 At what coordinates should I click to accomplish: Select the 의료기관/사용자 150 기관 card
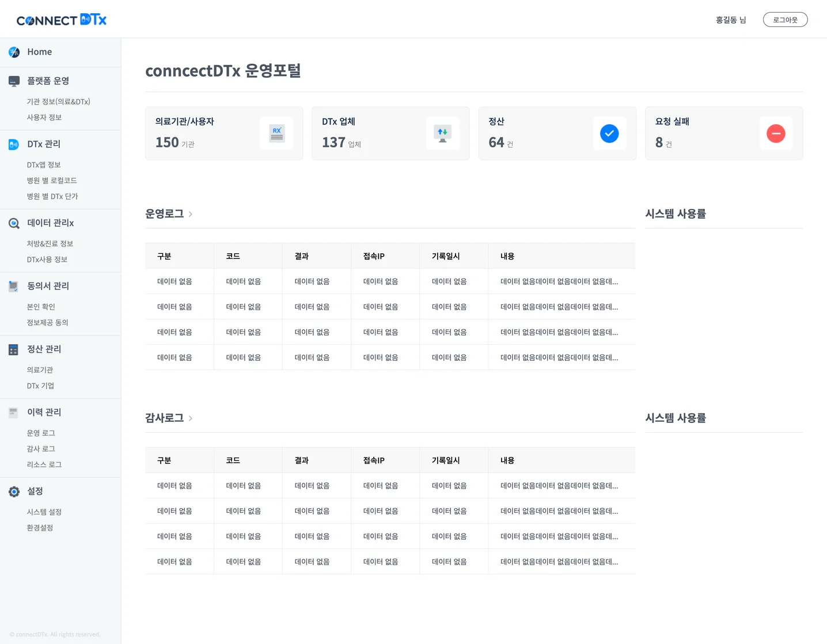click(224, 134)
